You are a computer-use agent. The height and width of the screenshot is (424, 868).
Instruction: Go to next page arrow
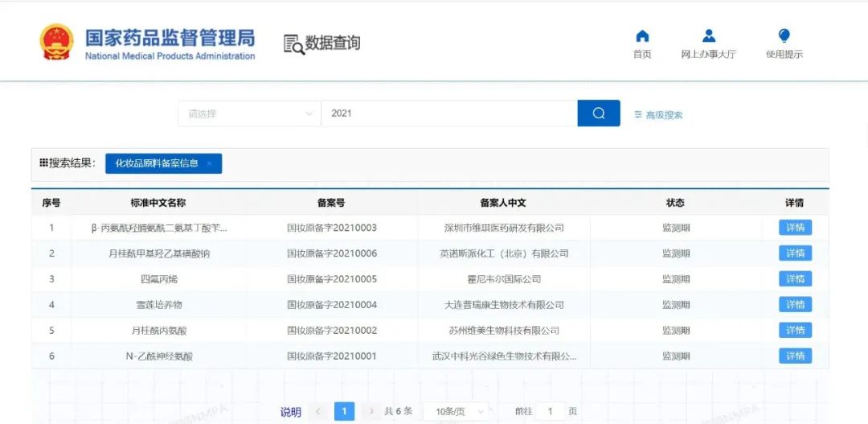(371, 411)
